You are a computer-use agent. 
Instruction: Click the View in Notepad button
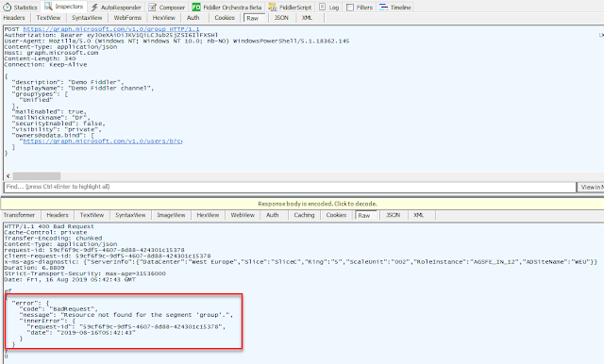(592, 187)
